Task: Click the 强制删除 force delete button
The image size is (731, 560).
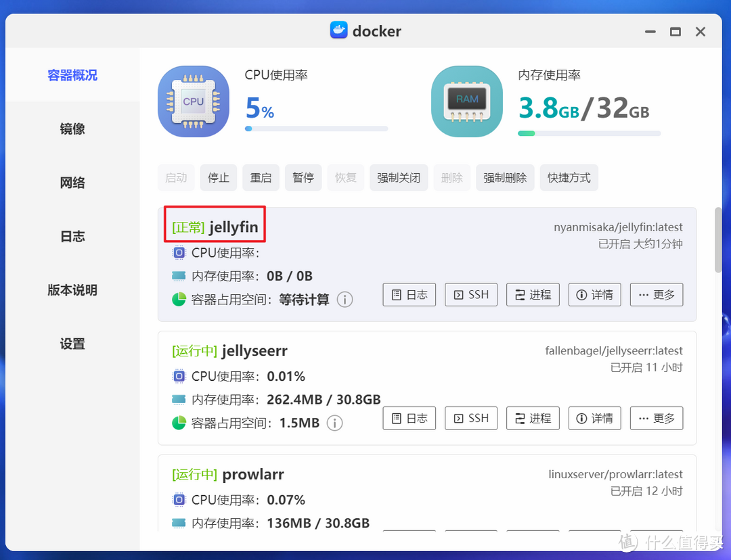Action: pyautogui.click(x=505, y=177)
